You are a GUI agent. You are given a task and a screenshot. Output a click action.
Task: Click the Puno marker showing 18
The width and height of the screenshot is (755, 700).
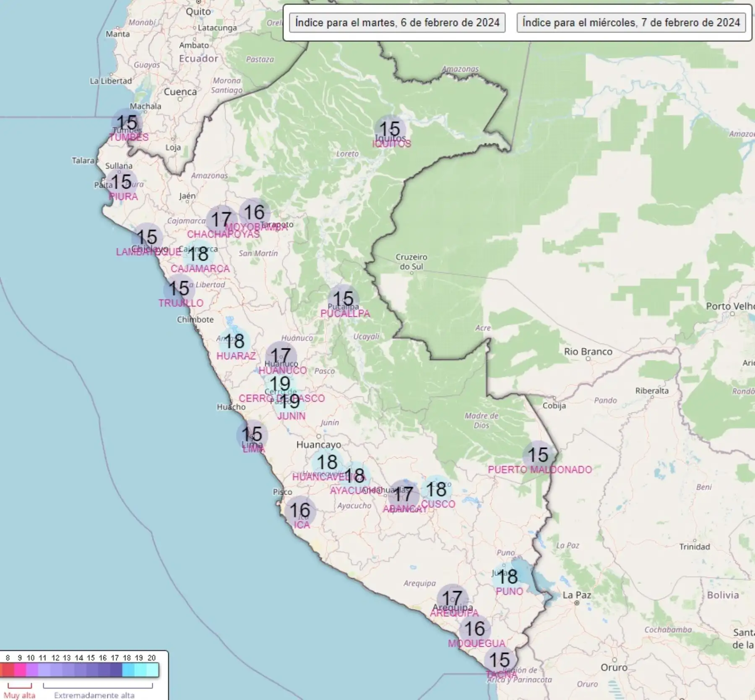click(x=507, y=578)
